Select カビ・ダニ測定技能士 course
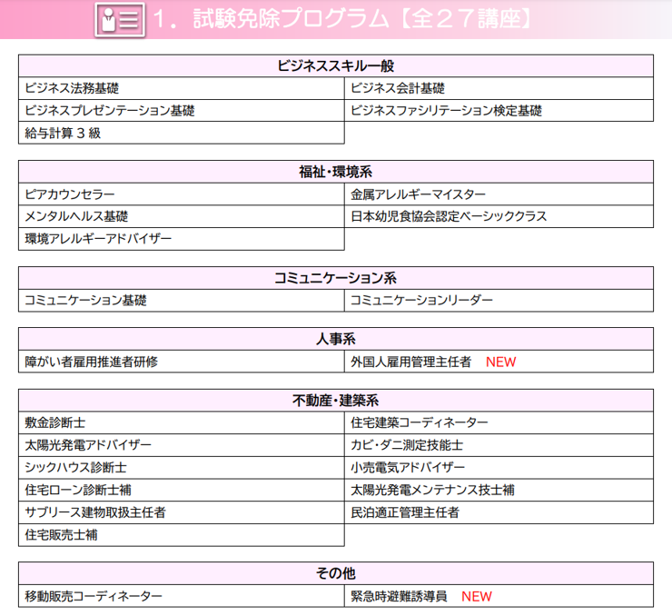 (499, 445)
